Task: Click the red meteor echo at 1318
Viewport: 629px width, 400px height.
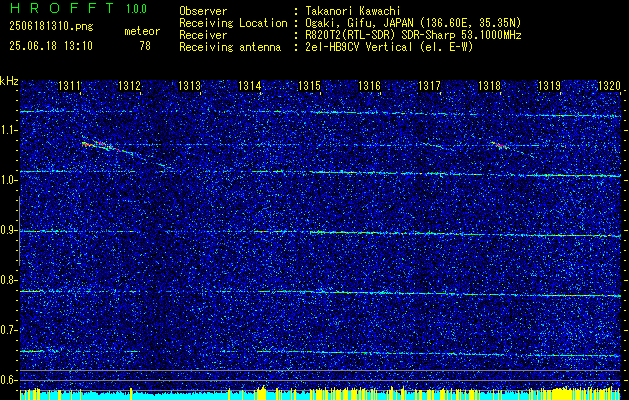Action: (x=499, y=144)
